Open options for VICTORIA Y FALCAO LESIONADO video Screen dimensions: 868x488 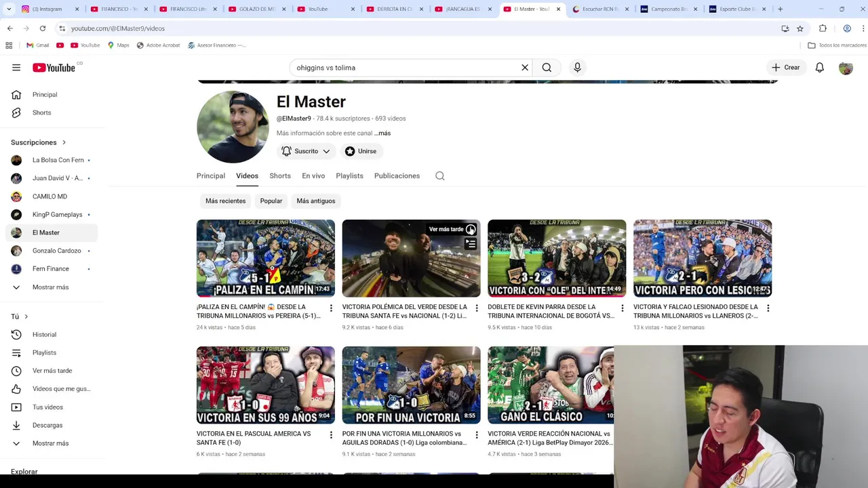768,308
